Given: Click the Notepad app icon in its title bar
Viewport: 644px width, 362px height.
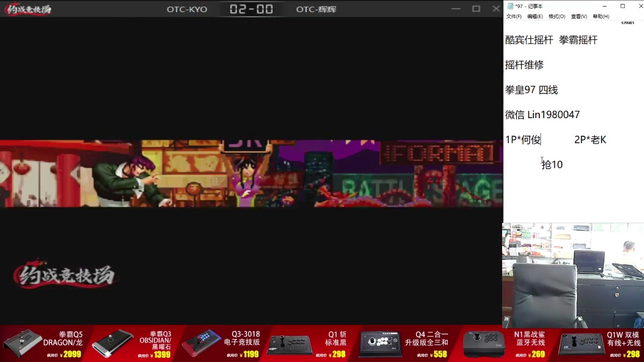Looking at the screenshot, I should (510, 6).
